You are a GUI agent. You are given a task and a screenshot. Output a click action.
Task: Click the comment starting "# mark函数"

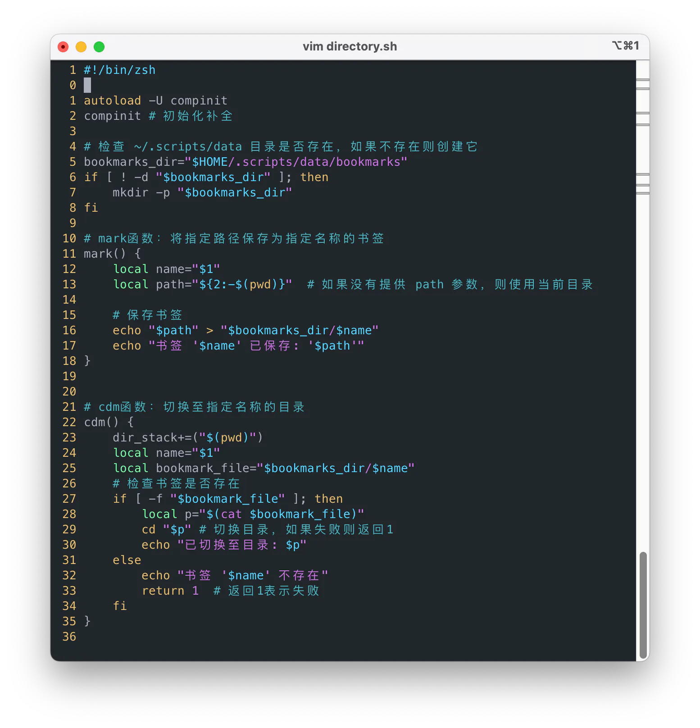(x=234, y=238)
